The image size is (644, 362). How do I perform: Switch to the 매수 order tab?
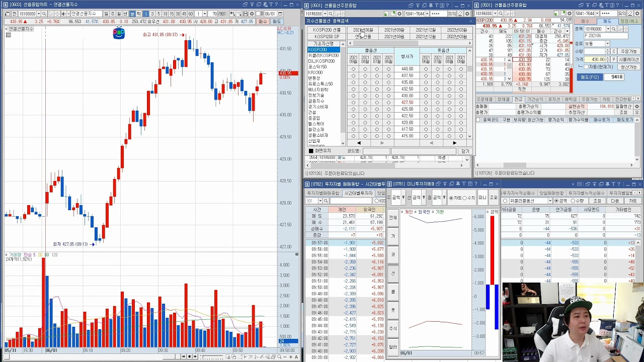[x=586, y=21]
